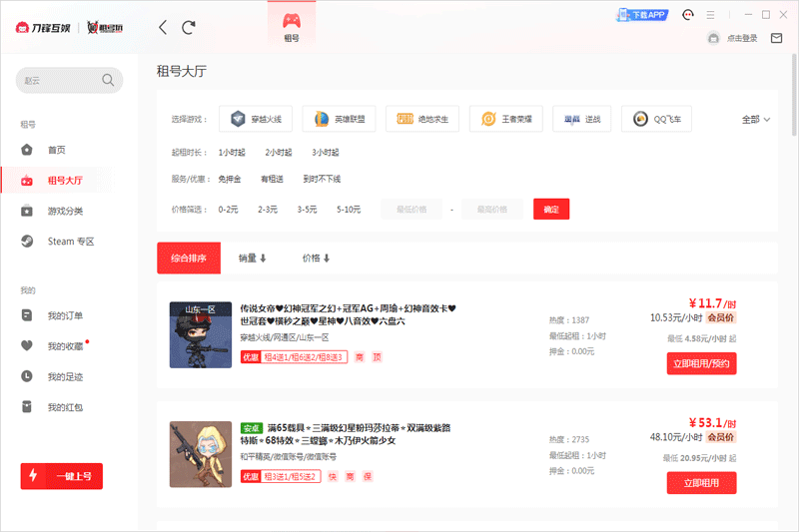Click the back arrow navigation icon
The height and width of the screenshot is (532, 799).
tap(163, 27)
